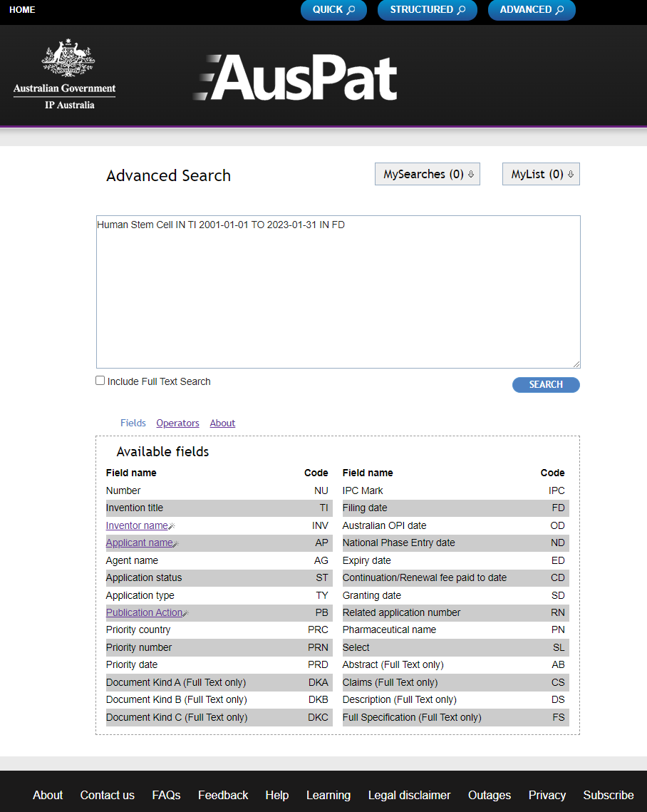Open the Inventor name field link
The height and width of the screenshot is (812, 647).
(137, 525)
